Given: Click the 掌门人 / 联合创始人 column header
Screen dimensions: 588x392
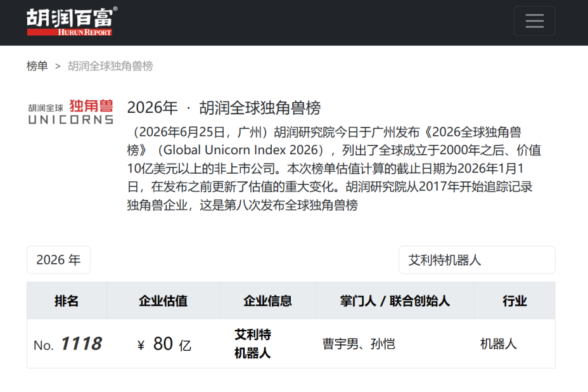Looking at the screenshot, I should tap(395, 301).
